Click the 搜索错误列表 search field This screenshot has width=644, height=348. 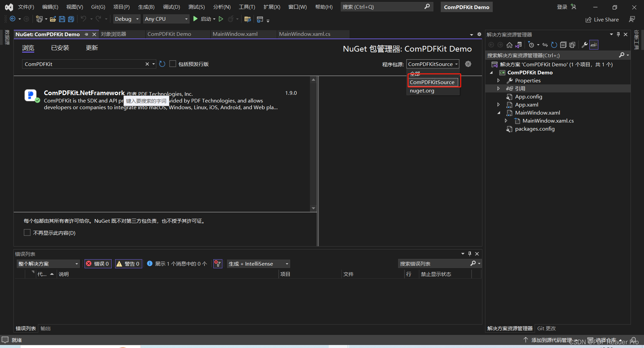click(x=434, y=264)
